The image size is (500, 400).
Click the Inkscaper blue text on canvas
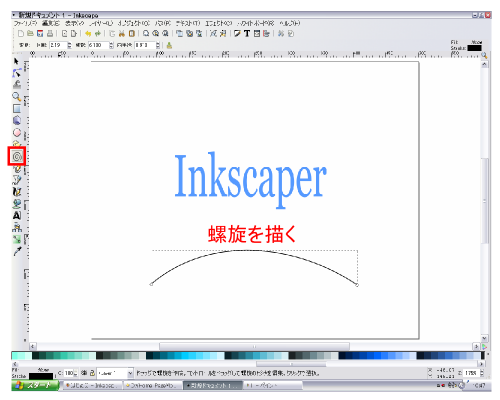(251, 180)
